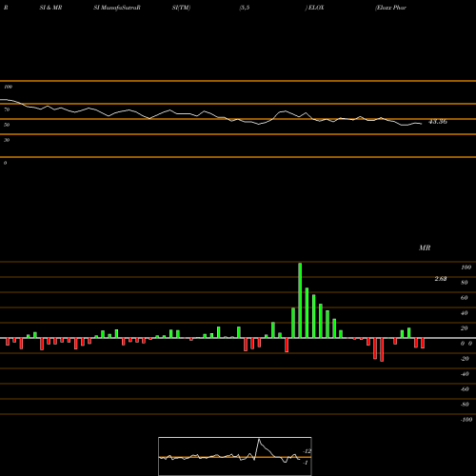Click the MR axis label 100 at right
The image size is (476, 476).
coord(466,268)
